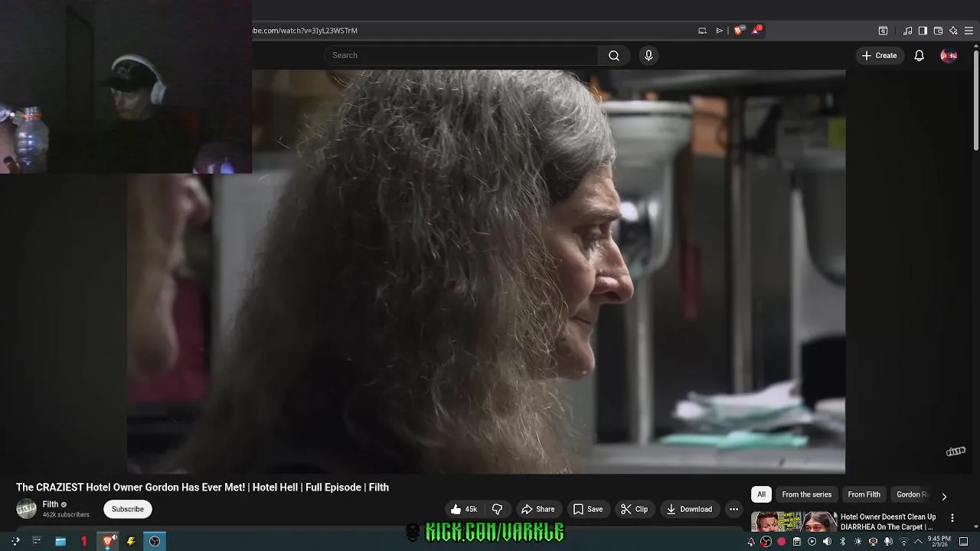Open Wi-Fi network tray icon
This screenshot has height=551, width=980.
pos(903,542)
